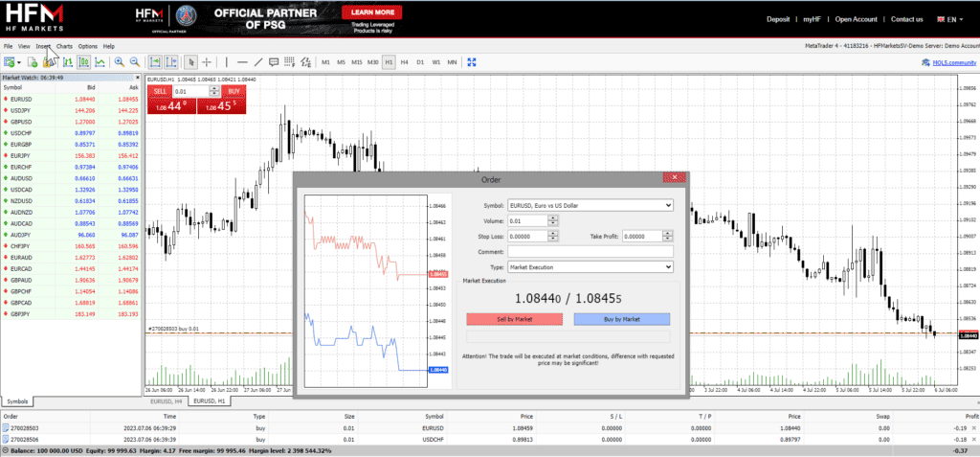Click the LEARN MORE banner button
The height and width of the screenshot is (457, 980).
point(372,11)
